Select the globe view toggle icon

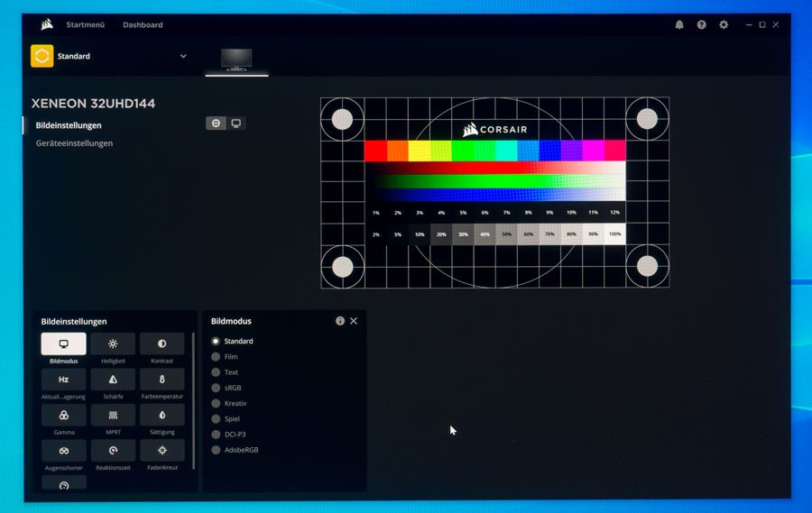216,124
